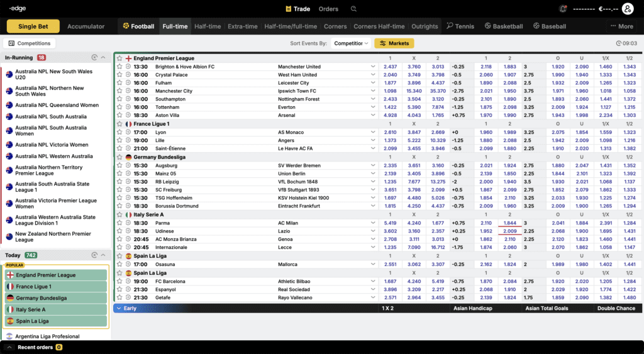Switch to the Half-time tab
This screenshot has height=354, width=644.
[x=208, y=26]
